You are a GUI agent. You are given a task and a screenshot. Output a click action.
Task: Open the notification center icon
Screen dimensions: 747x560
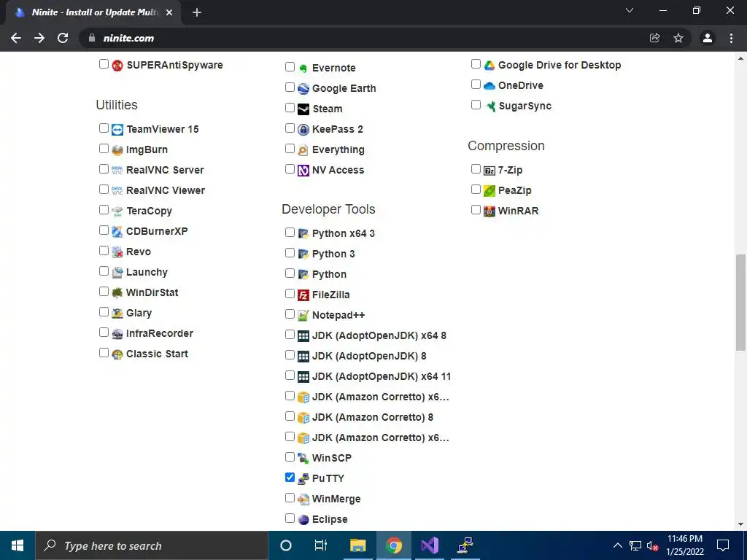[723, 545]
